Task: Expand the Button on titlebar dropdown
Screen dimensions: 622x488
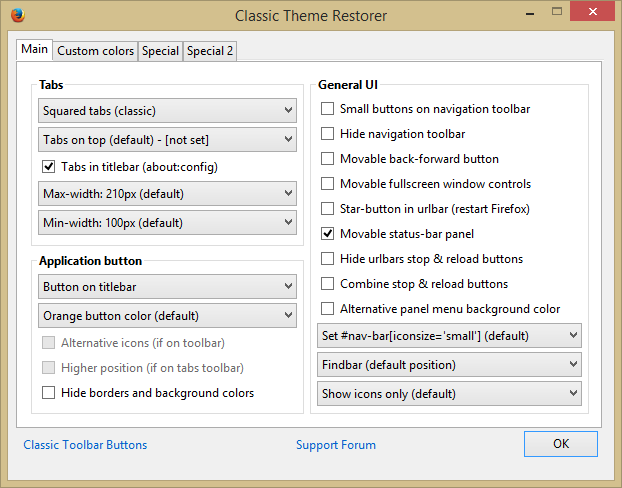Action: pyautogui.click(x=167, y=286)
